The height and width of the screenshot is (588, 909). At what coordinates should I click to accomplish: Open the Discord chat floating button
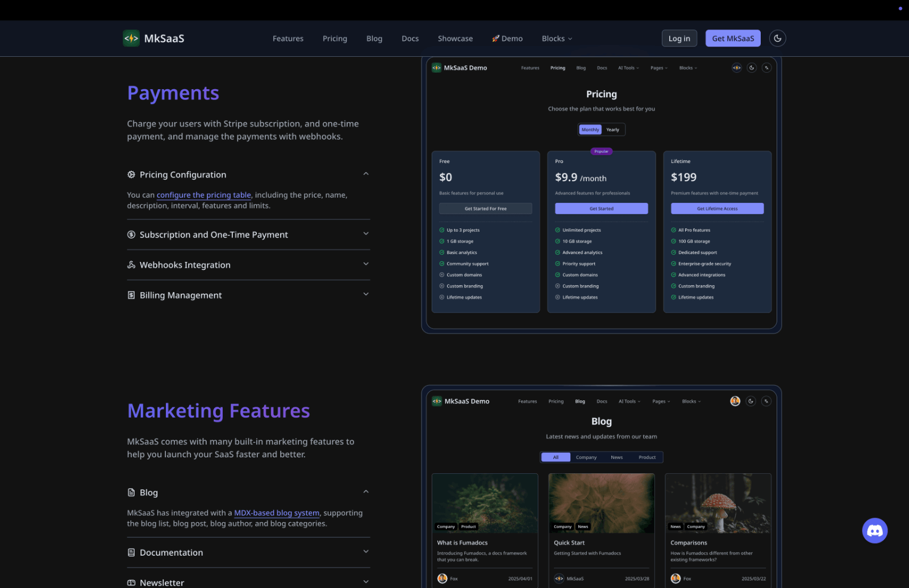pos(874,531)
